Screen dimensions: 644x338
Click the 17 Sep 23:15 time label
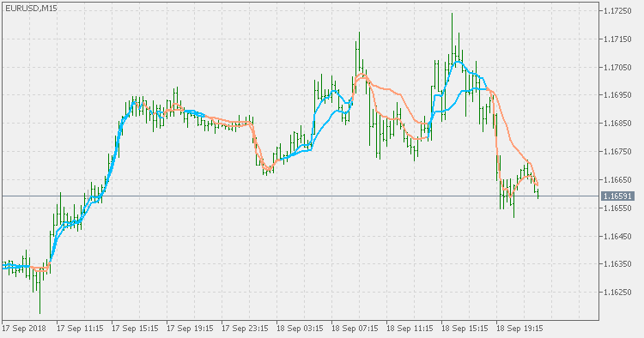245,329
